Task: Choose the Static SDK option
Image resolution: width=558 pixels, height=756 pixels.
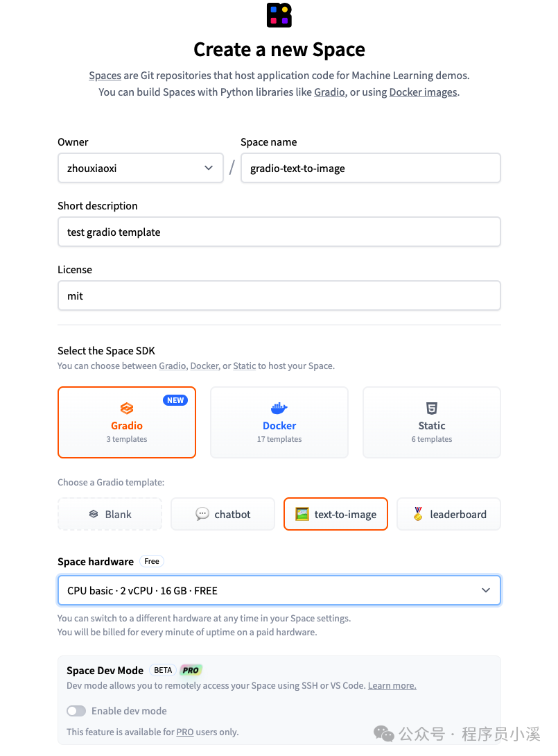Action: click(x=432, y=422)
